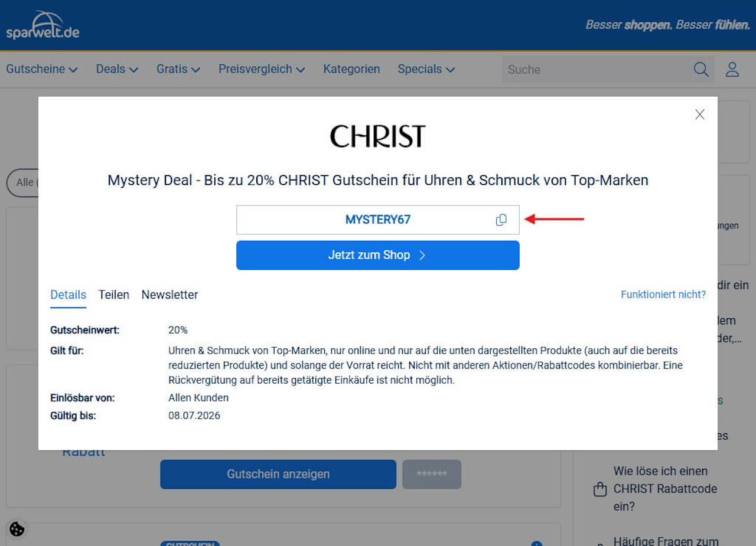Open the Funktioniert nicht? link

pos(663,294)
